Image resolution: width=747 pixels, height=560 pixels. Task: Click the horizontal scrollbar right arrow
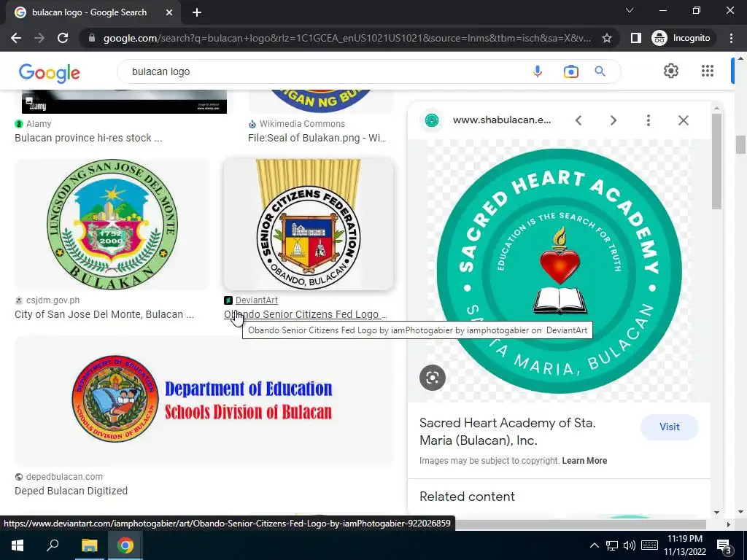[x=728, y=524]
